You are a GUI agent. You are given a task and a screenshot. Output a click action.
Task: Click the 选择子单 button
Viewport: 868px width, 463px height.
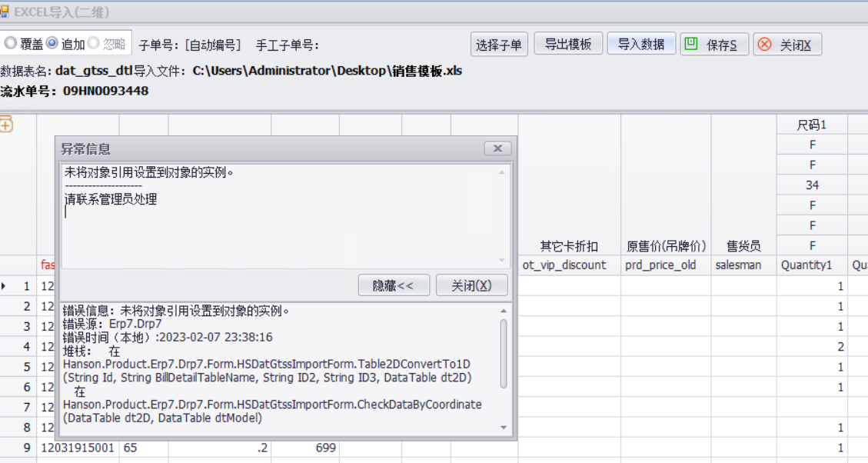[498, 45]
